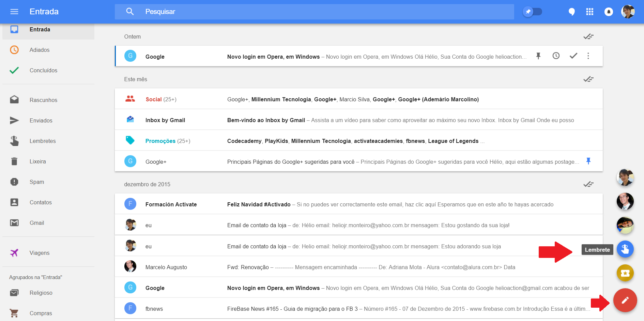The height and width of the screenshot is (321, 644).
Task: Click the Promoções tag icon
Action: (x=130, y=140)
